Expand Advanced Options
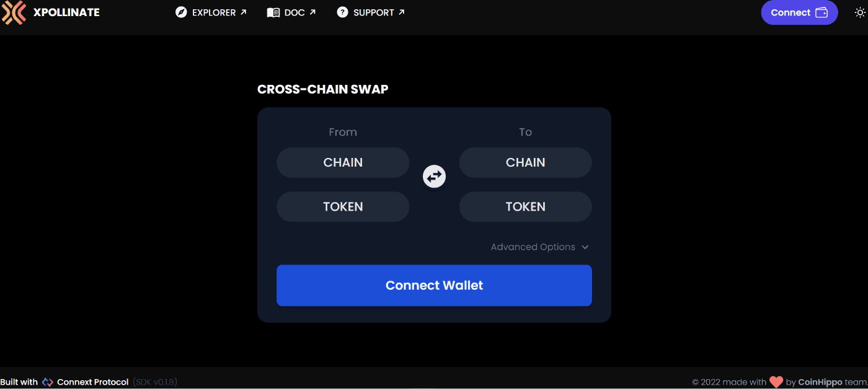 pos(539,247)
